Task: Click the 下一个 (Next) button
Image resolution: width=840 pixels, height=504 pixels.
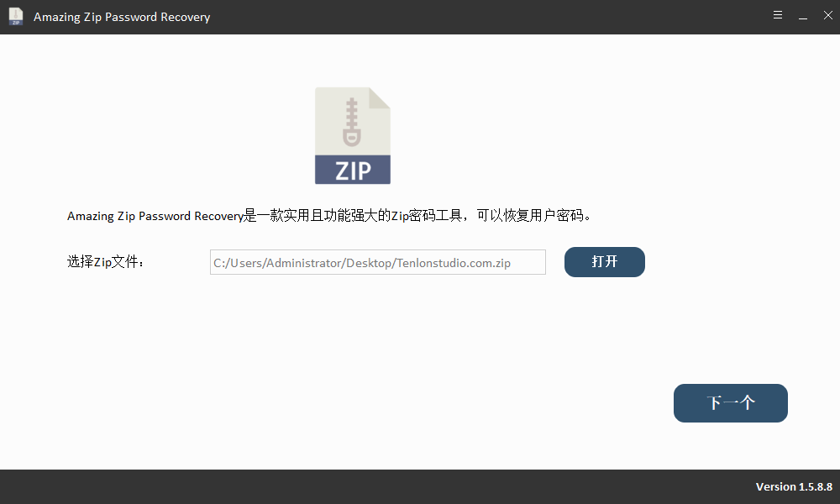Action: [x=730, y=402]
